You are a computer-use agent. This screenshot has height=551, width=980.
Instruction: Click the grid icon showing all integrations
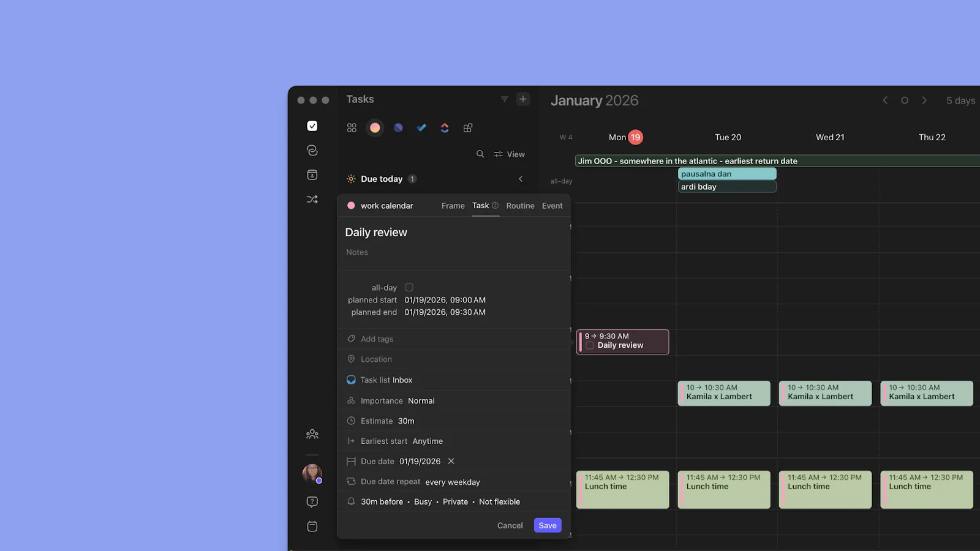[352, 127]
